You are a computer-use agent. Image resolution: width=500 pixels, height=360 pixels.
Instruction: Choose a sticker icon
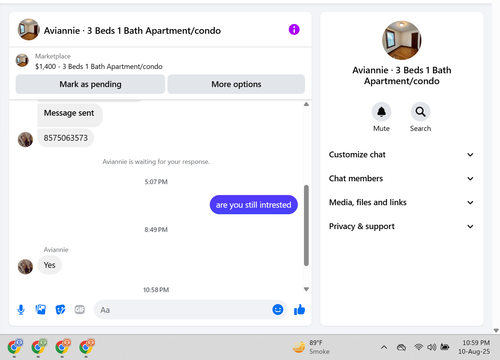click(x=60, y=310)
